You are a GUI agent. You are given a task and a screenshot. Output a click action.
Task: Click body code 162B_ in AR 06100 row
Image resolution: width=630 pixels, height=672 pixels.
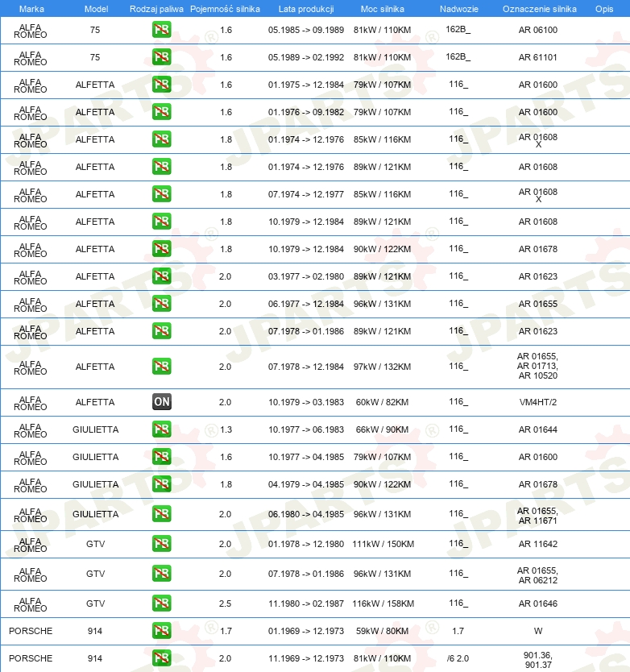[x=458, y=30]
